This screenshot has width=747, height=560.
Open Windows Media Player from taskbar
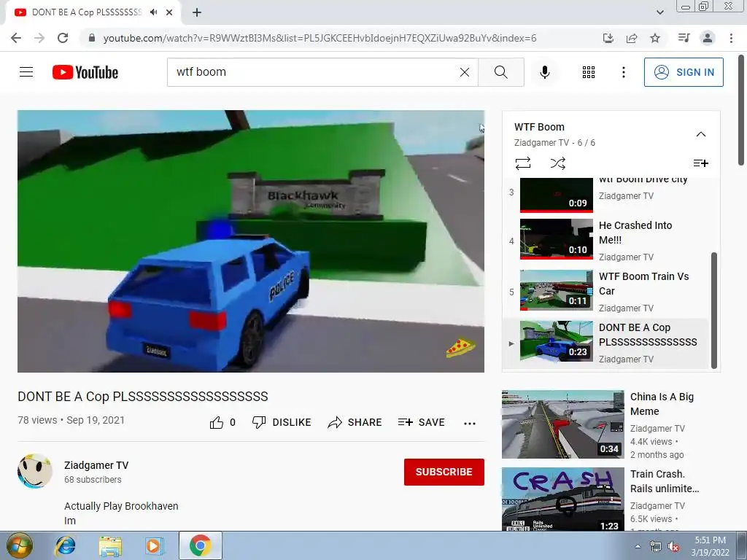pos(154,545)
